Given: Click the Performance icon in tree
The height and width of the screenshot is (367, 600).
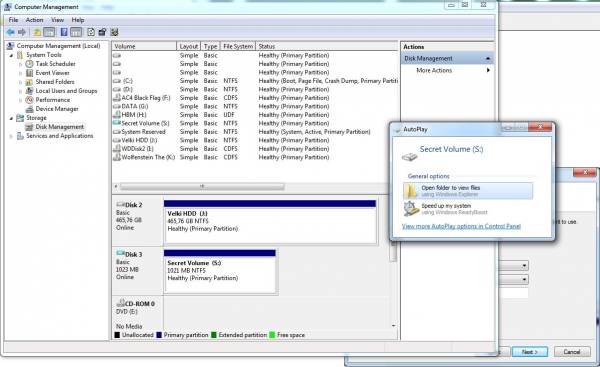Looking at the screenshot, I should 29,100.
